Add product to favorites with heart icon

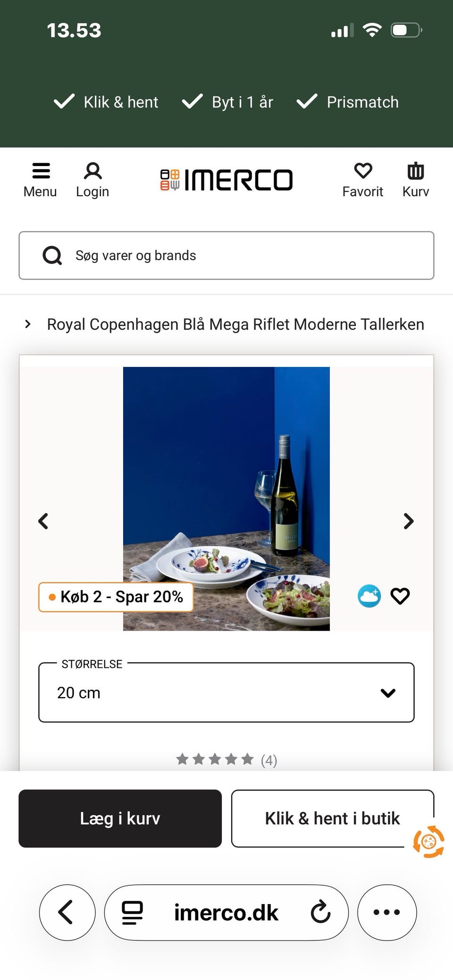(400, 596)
